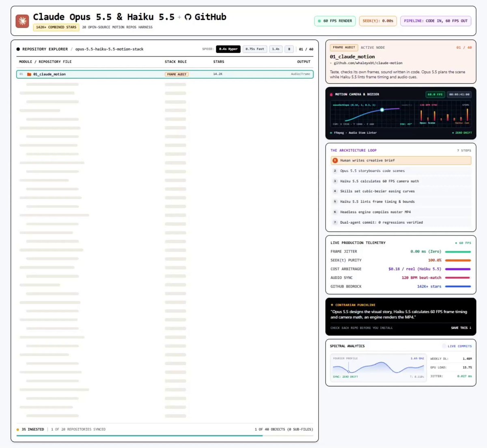Click black dot beside Repository Explorer
This screenshot has width=487, height=448.
click(x=18, y=49)
